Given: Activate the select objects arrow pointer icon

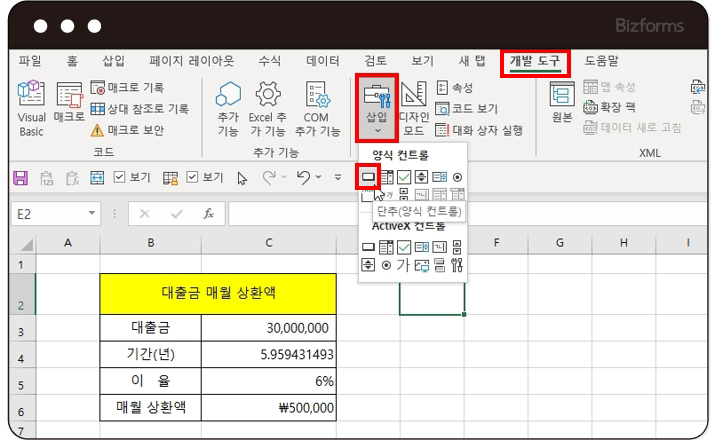Looking at the screenshot, I should tap(242, 178).
